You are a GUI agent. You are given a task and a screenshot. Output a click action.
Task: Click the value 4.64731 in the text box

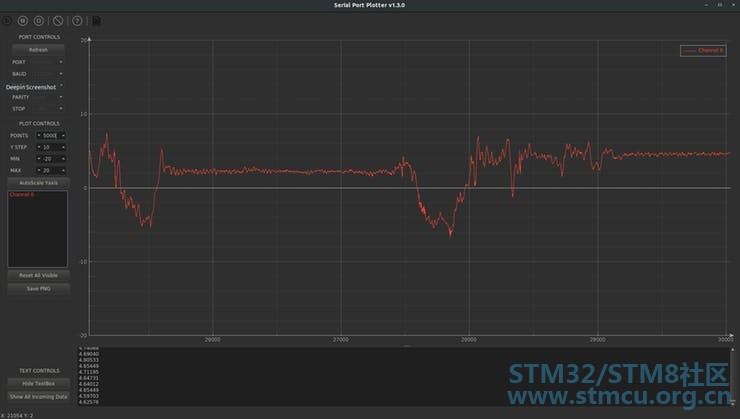(x=89, y=378)
